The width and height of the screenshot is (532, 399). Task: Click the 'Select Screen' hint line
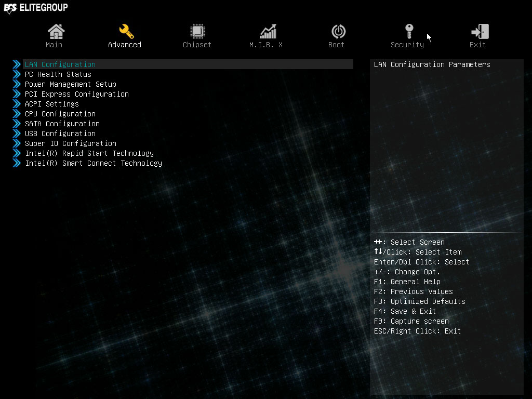(x=409, y=242)
